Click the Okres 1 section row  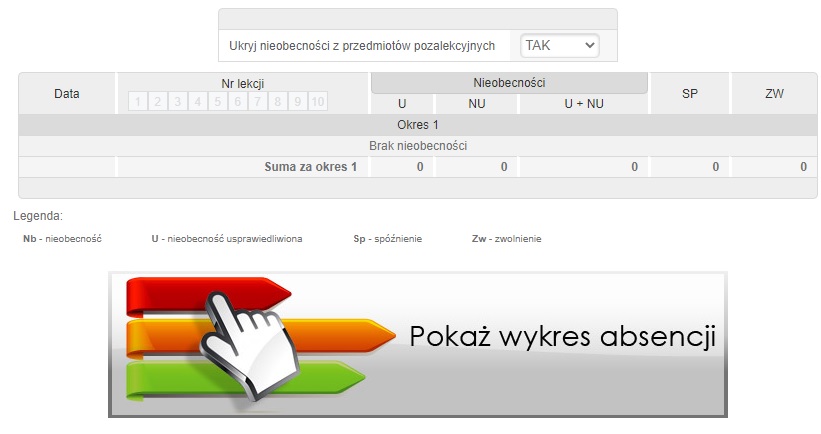pyautogui.click(x=418, y=125)
